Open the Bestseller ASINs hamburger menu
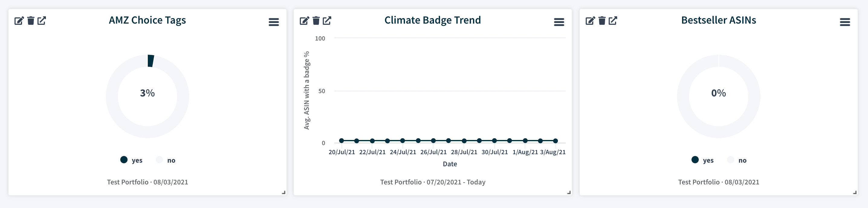Image resolution: width=868 pixels, height=208 pixels. click(x=845, y=22)
